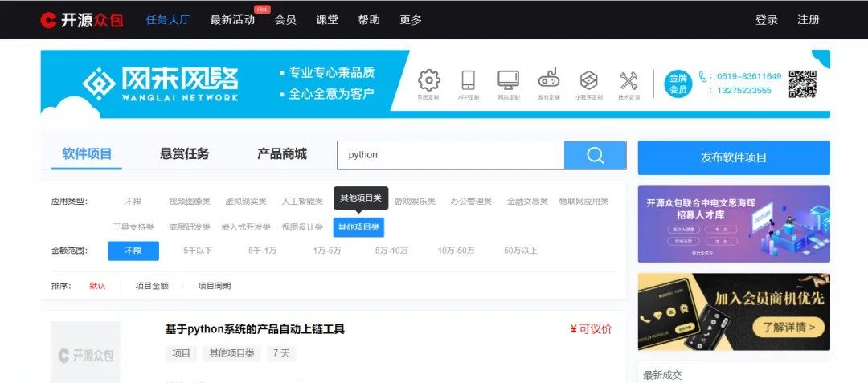The width and height of the screenshot is (868, 383).
Task: Click the highlighted 其他项目类 filter
Action: 358,227
